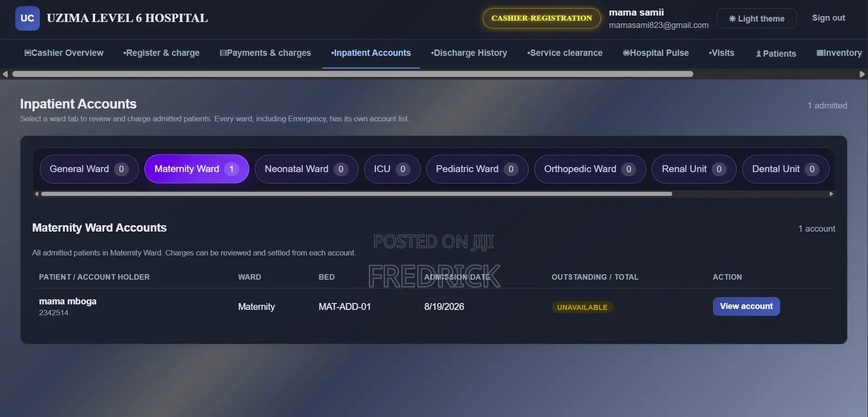Select the Dental Unit tab
Image resolution: width=868 pixels, height=417 pixels.
pos(786,169)
